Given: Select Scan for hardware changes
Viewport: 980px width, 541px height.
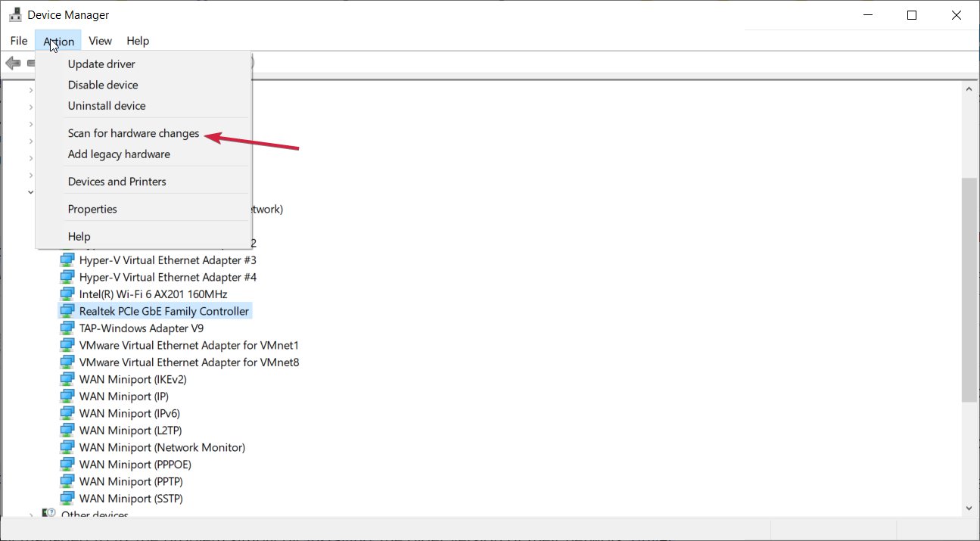Looking at the screenshot, I should (x=143, y=133).
